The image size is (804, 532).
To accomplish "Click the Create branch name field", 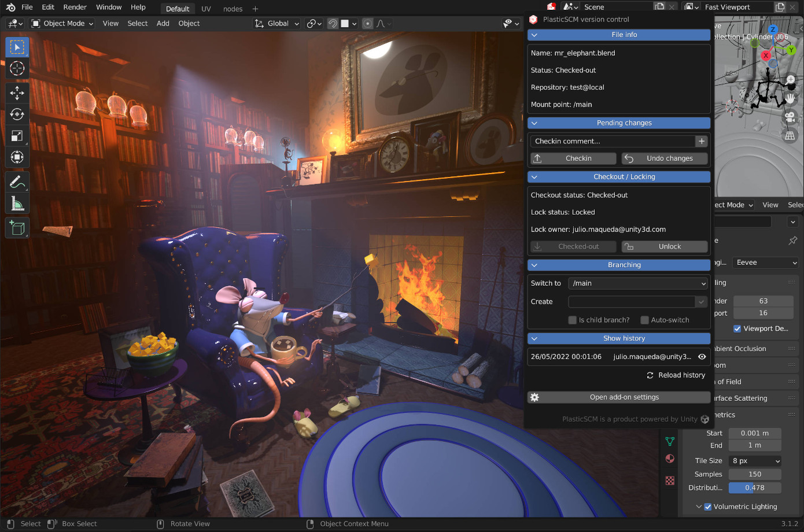I will point(632,302).
